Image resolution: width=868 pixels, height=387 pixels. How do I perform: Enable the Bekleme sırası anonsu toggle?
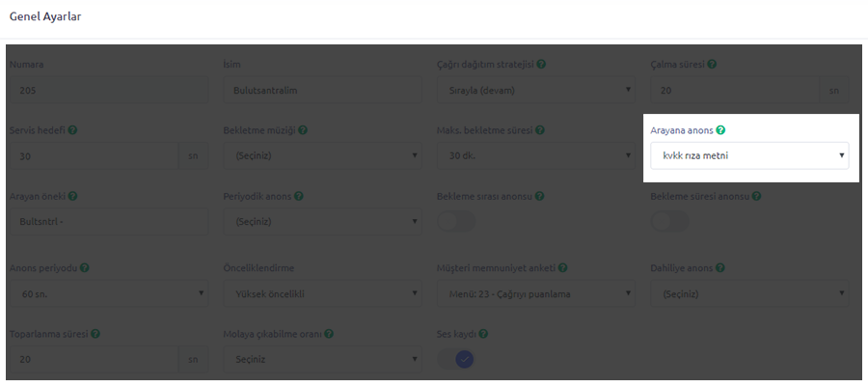point(456,221)
